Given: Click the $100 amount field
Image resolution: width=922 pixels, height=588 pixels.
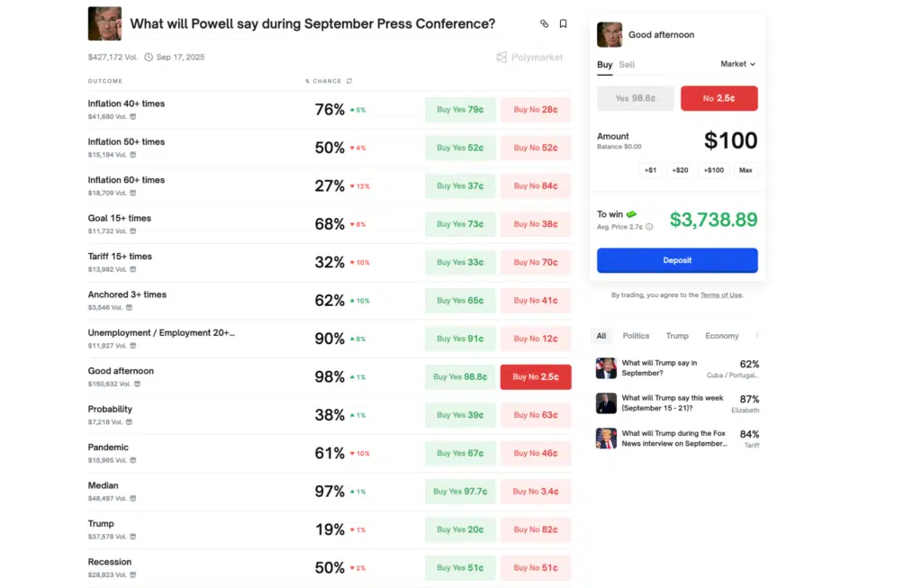Looking at the screenshot, I should (x=729, y=140).
